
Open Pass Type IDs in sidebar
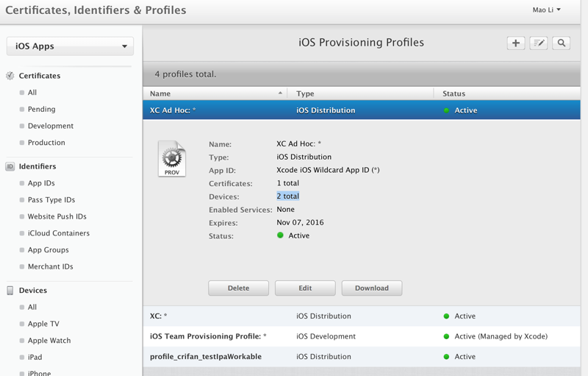(51, 200)
